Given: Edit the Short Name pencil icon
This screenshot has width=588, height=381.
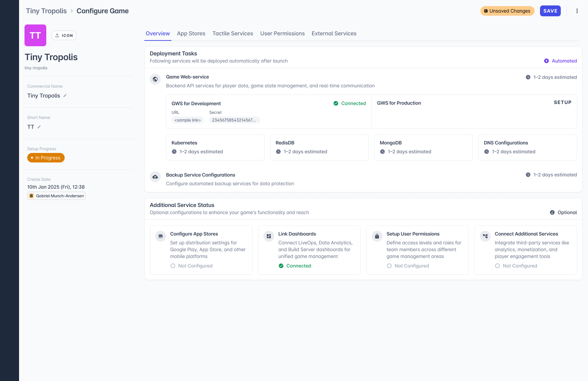Looking at the screenshot, I should click(x=39, y=127).
